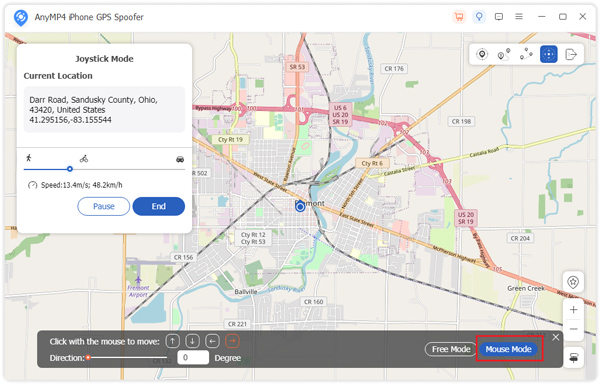Open the favorites star location icon
Viewport: 600px width, 384px height.
pyautogui.click(x=573, y=282)
